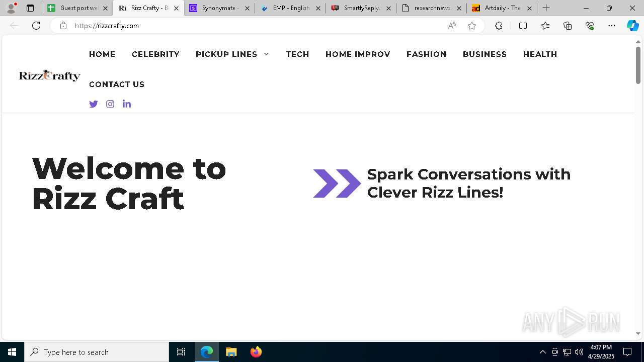644x362 pixels.
Task: Toggle Split screen view
Action: [x=523, y=26]
